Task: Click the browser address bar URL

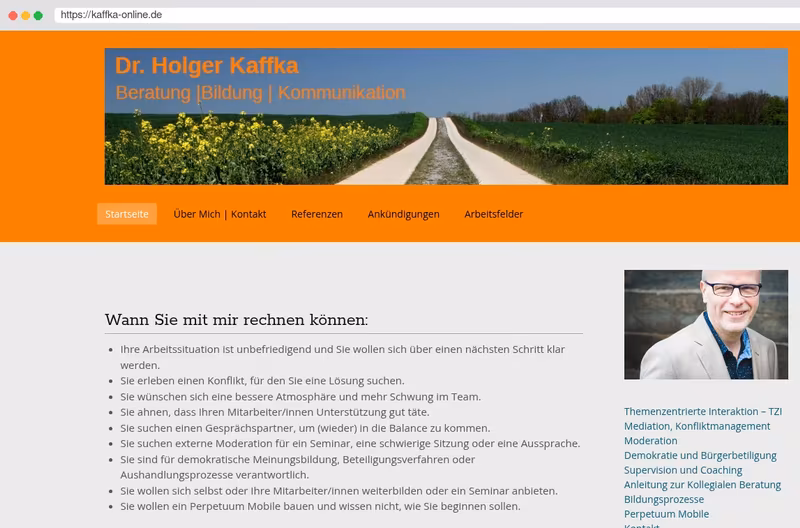Action: pyautogui.click(x=111, y=15)
